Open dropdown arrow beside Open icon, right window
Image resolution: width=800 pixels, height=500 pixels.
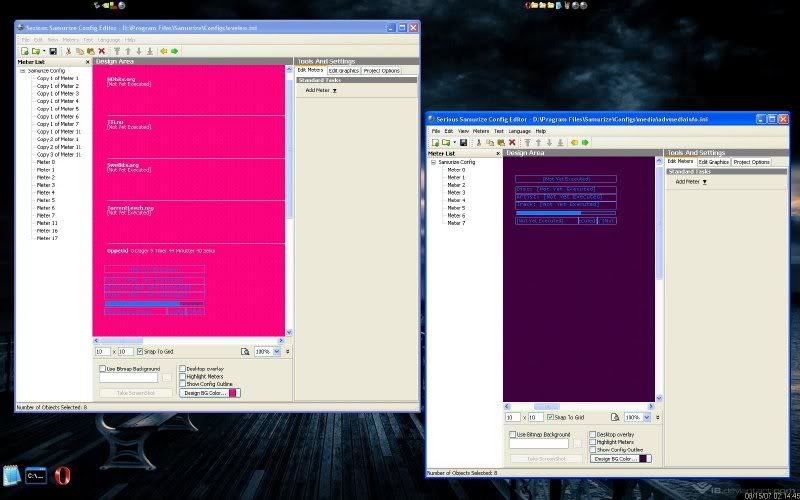pos(454,142)
